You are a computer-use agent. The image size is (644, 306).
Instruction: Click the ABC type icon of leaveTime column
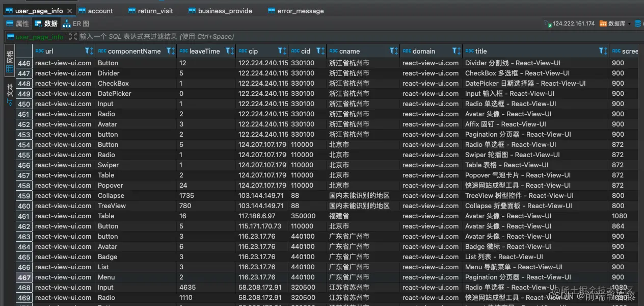183,51
